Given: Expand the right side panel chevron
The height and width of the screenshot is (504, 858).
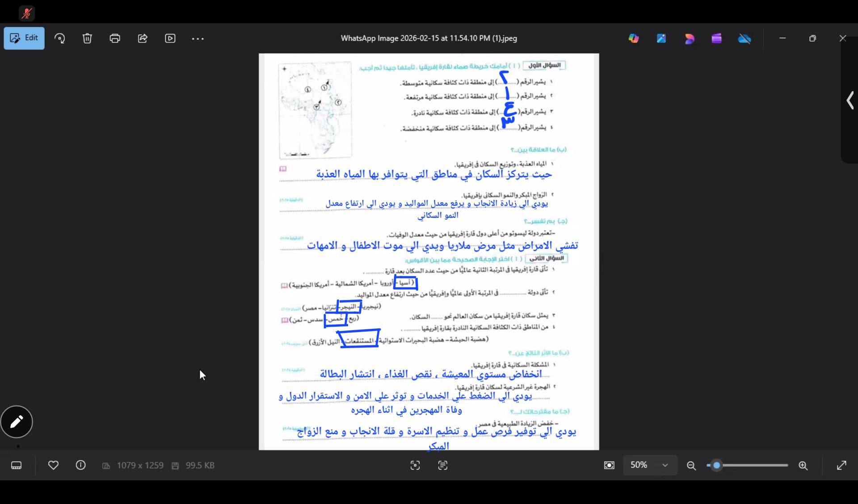Looking at the screenshot, I should [850, 101].
